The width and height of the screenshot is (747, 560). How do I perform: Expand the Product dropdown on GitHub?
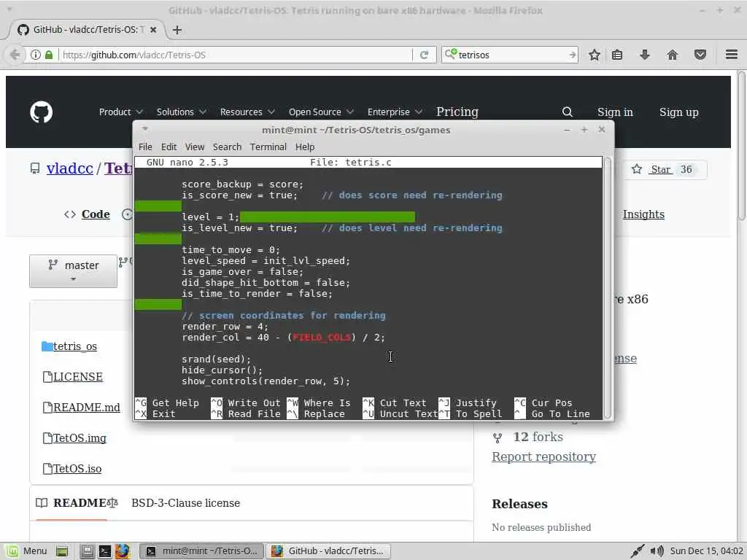[120, 112]
